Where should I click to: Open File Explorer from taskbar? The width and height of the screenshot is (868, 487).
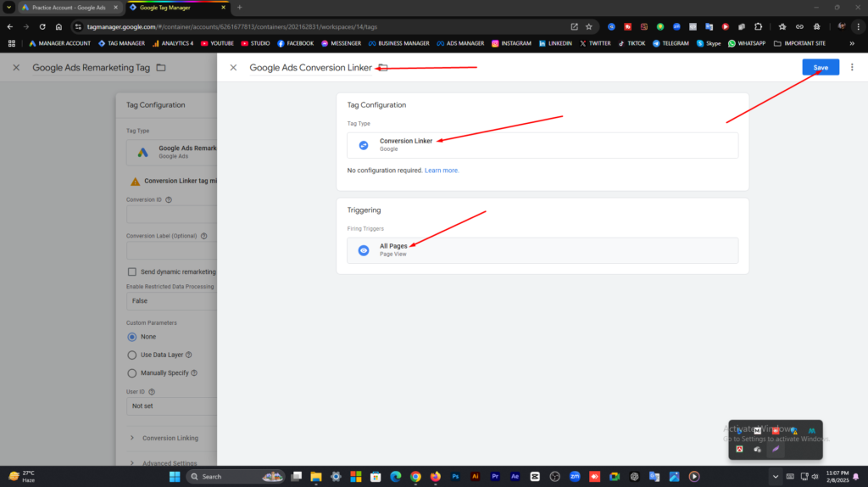coord(316,477)
